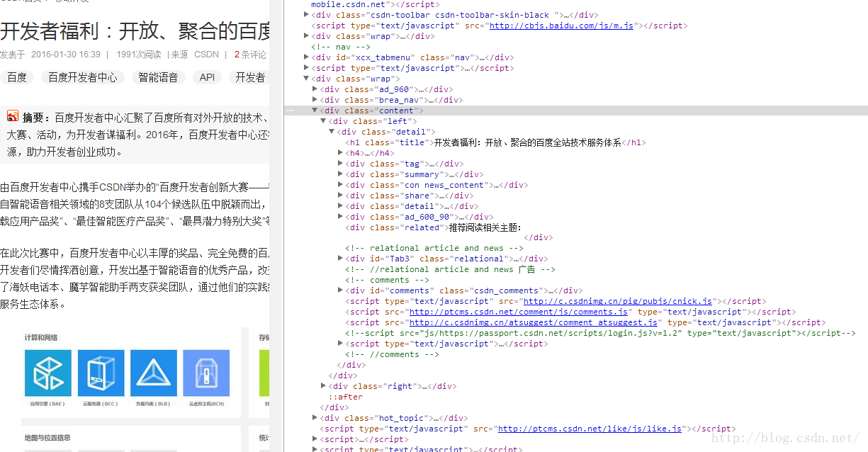Click the 百度开发者中心 tag
Viewport: 868px width, 452px height.
pos(83,77)
